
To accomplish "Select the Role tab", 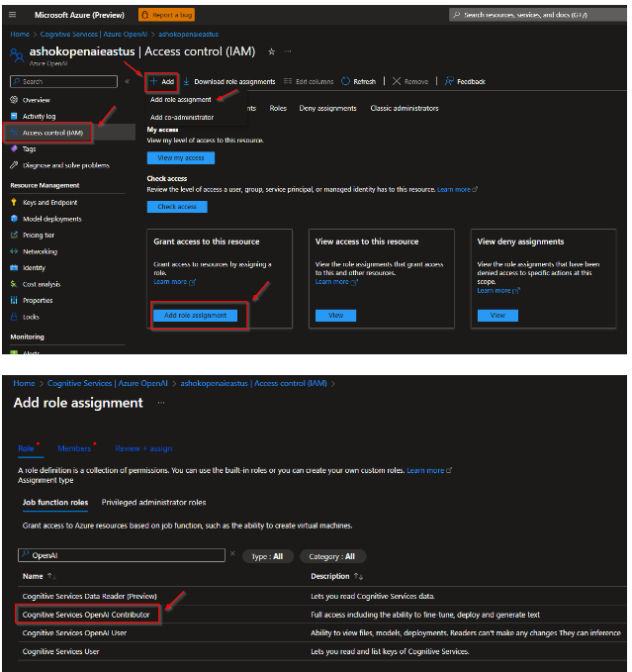I will (26, 448).
